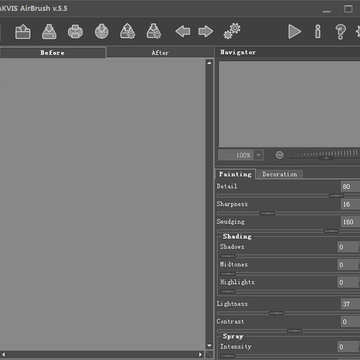Open program info icon
This screenshot has width=360, height=360.
318,32
